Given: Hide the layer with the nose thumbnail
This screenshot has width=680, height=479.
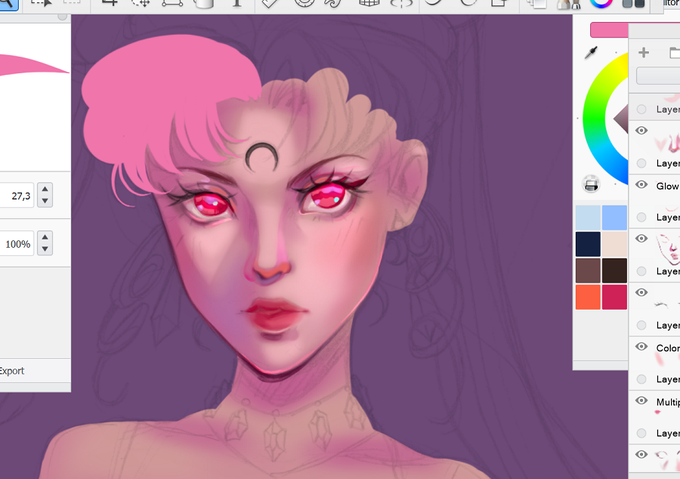Looking at the screenshot, I should tap(641, 130).
